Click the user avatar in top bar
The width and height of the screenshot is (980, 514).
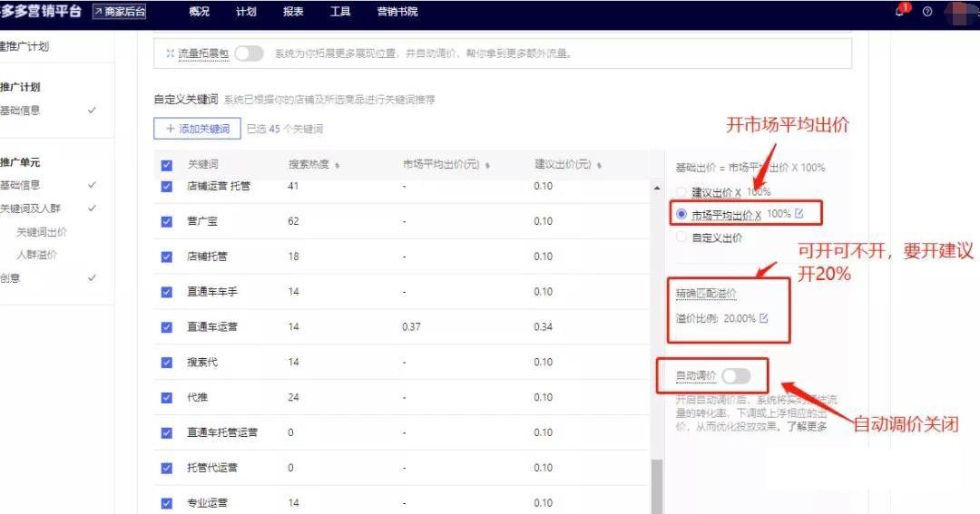click(x=961, y=13)
